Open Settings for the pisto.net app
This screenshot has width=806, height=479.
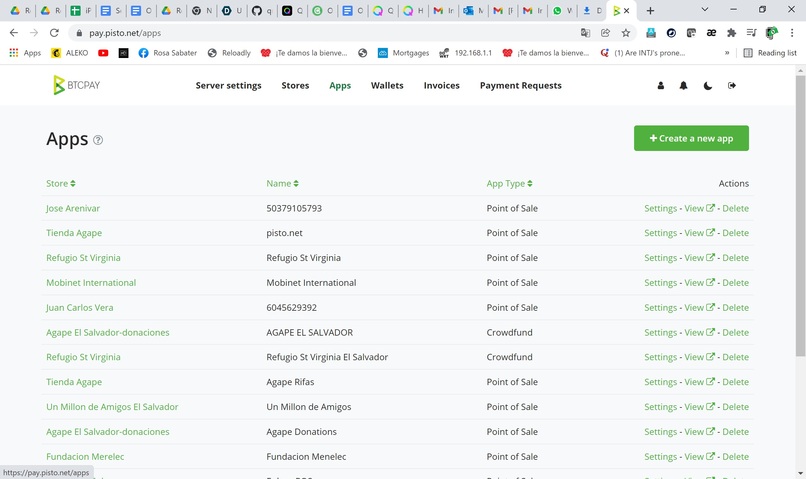pos(661,233)
